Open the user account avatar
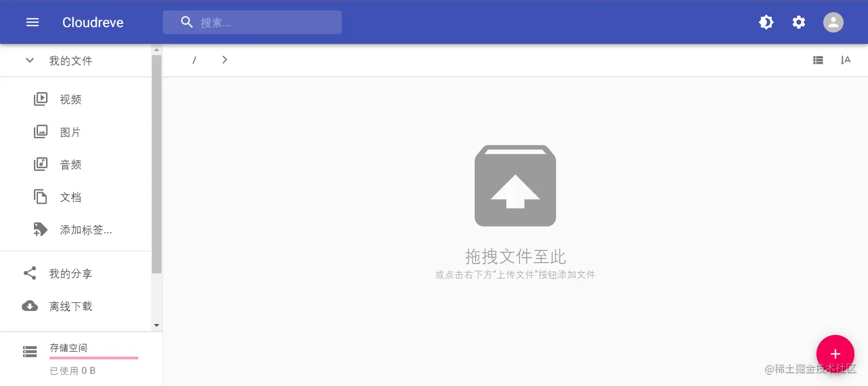 coord(833,22)
